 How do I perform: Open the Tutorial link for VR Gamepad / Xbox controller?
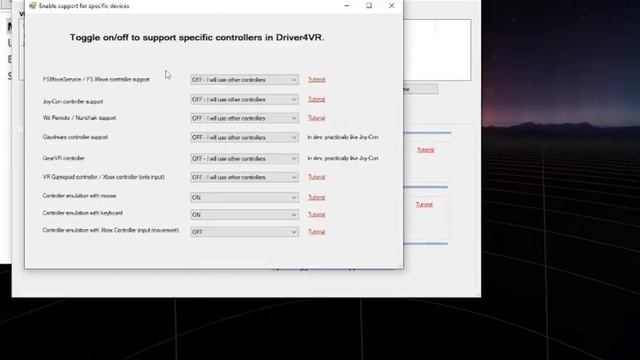[x=316, y=177]
